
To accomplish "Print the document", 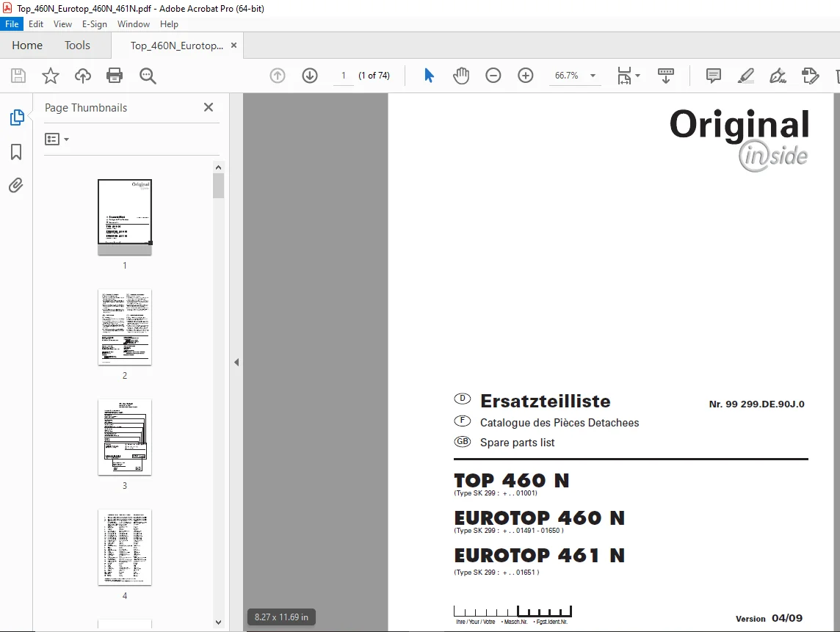I will click(115, 76).
